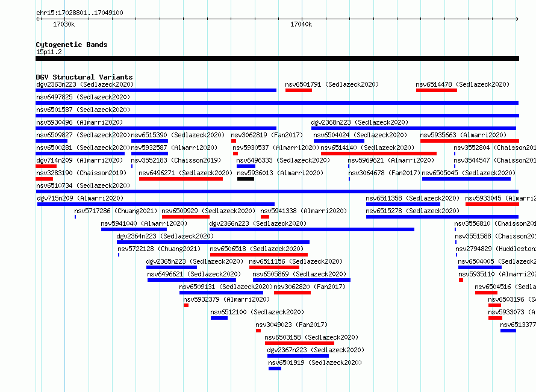
Task: Select the nsv6510734 (Sedlazeck2020) label
Action: click(x=83, y=185)
